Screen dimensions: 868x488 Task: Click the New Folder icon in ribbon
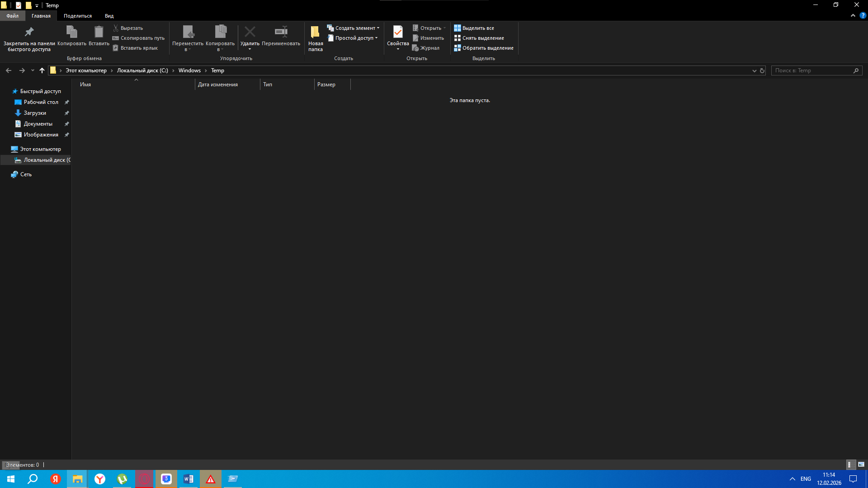pyautogui.click(x=315, y=32)
